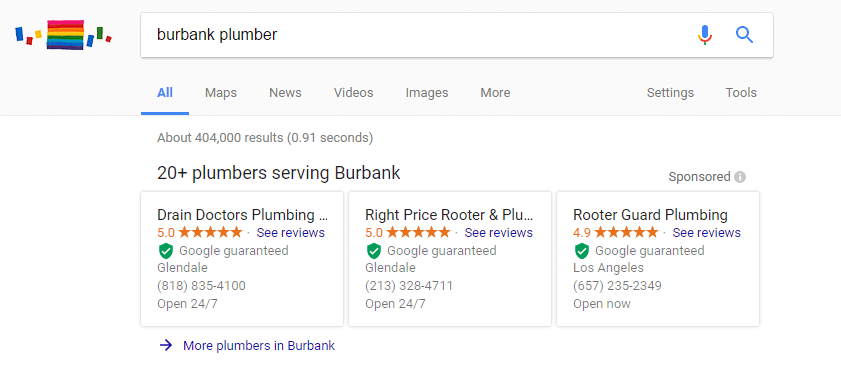Switch to the Images tab

coord(426,93)
